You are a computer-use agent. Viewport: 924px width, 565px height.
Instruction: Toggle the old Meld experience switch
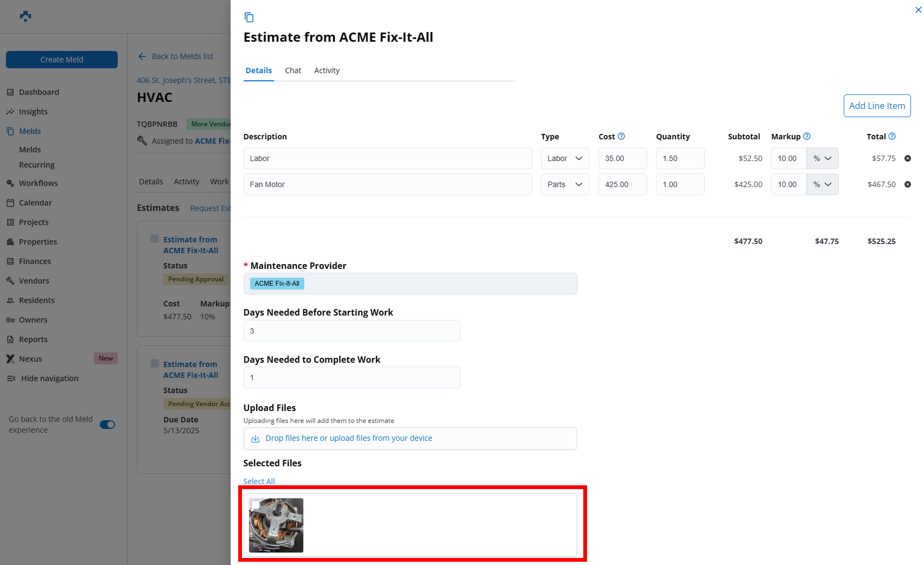click(x=107, y=425)
